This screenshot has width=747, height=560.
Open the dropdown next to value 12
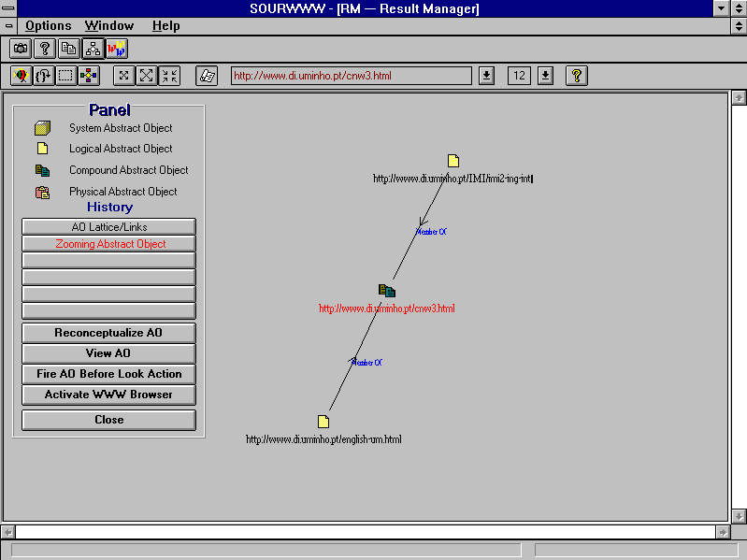coord(546,76)
